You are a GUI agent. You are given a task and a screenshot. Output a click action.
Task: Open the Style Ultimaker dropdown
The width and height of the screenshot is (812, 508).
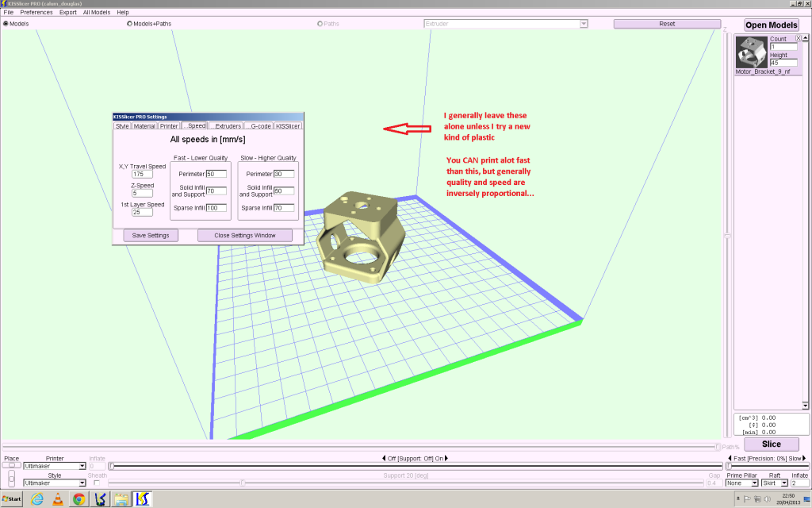click(x=82, y=483)
